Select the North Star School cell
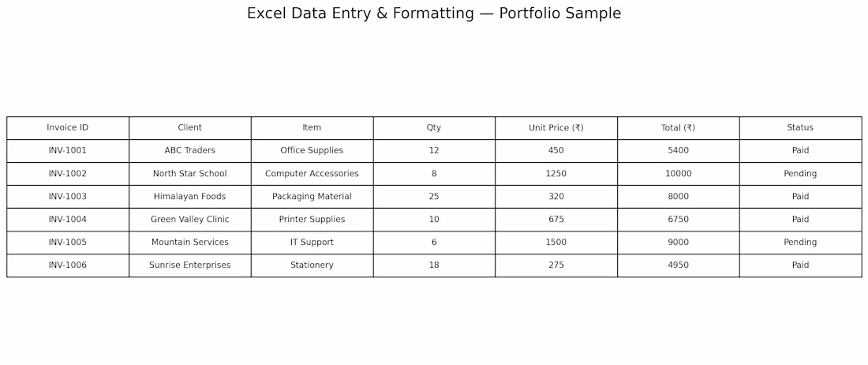 click(x=190, y=174)
